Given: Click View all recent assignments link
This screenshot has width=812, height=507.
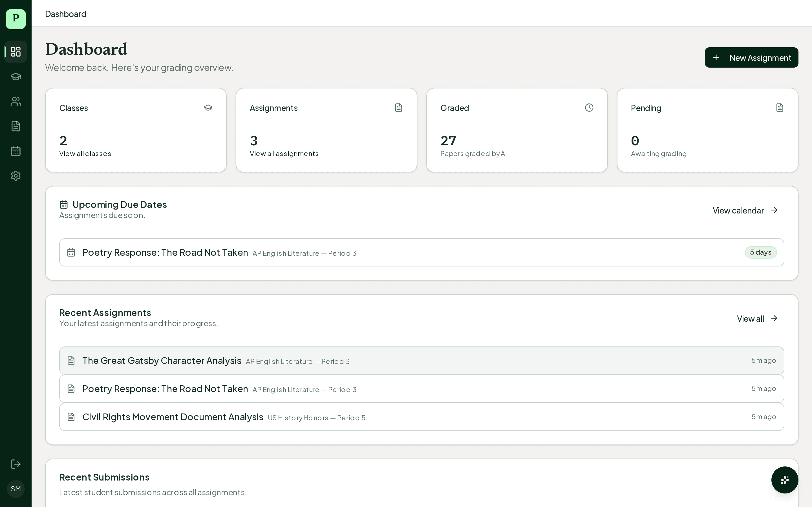Looking at the screenshot, I should tap(757, 319).
